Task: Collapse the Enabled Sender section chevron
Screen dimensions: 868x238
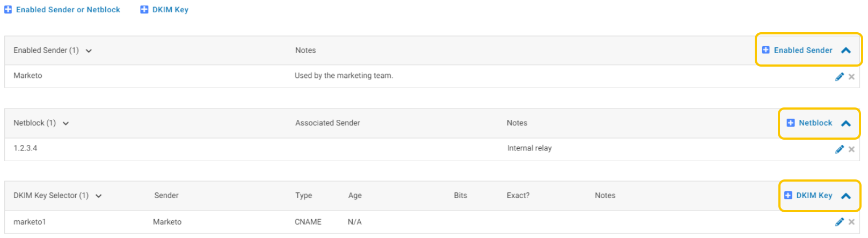Action: (x=846, y=51)
